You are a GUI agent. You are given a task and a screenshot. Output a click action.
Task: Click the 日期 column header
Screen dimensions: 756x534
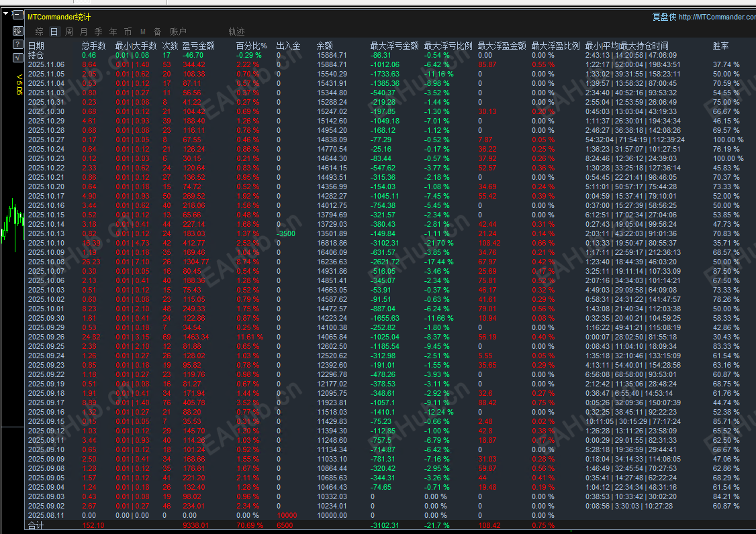point(36,46)
